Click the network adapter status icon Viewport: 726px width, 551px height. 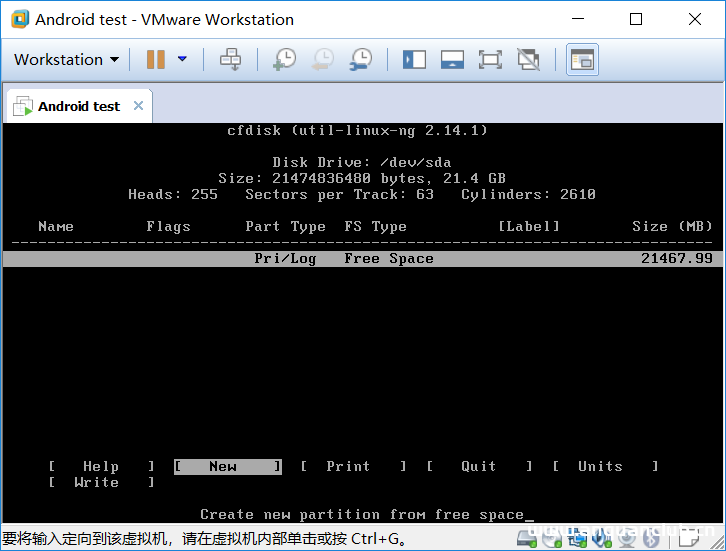577,538
